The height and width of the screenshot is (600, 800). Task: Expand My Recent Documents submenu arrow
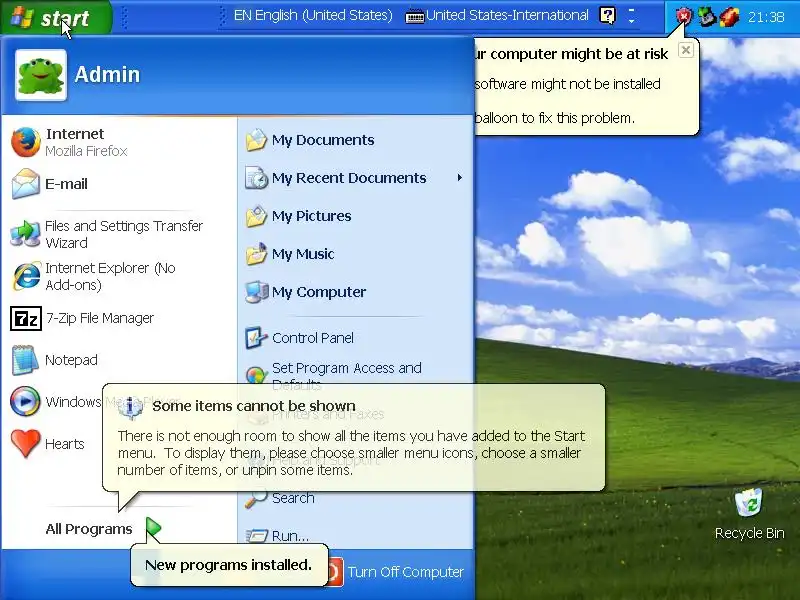coord(460,178)
